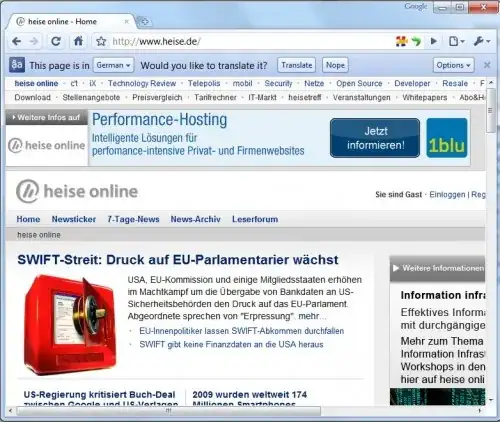The image size is (500, 422).
Task: Open the Netze link
Action: click(x=314, y=83)
